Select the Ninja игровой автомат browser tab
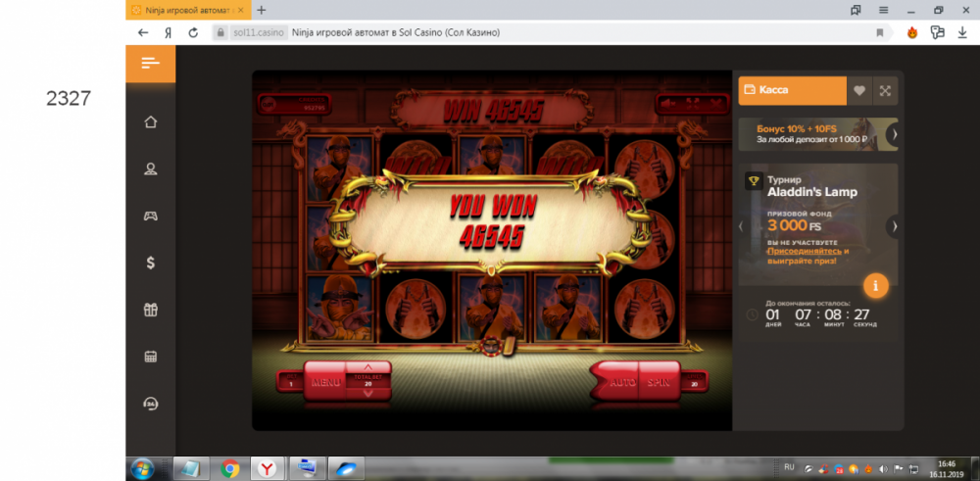Screen dimensions: 980x481 click(x=187, y=10)
